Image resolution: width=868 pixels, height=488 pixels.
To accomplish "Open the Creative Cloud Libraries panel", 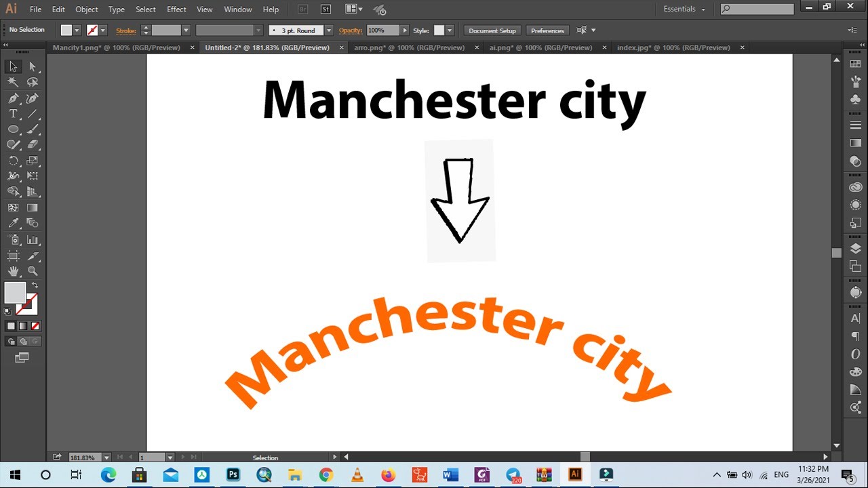I will (855, 187).
